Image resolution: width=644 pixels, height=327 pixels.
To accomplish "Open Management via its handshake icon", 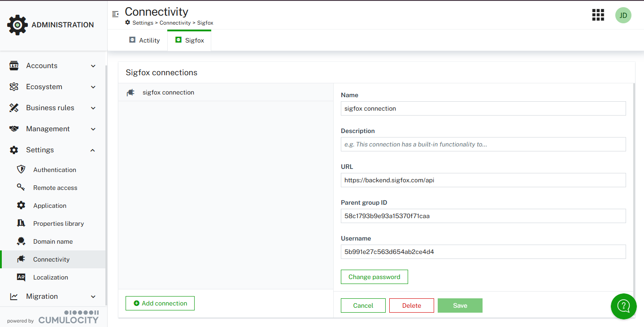I will tap(14, 129).
